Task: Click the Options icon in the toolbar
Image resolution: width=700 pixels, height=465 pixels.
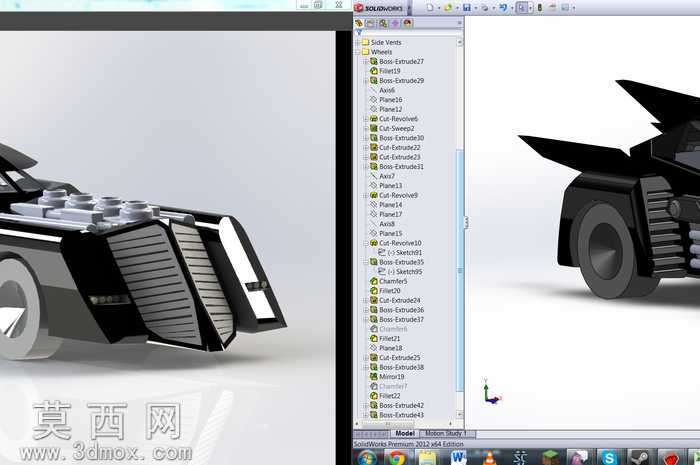Action: pos(565,8)
